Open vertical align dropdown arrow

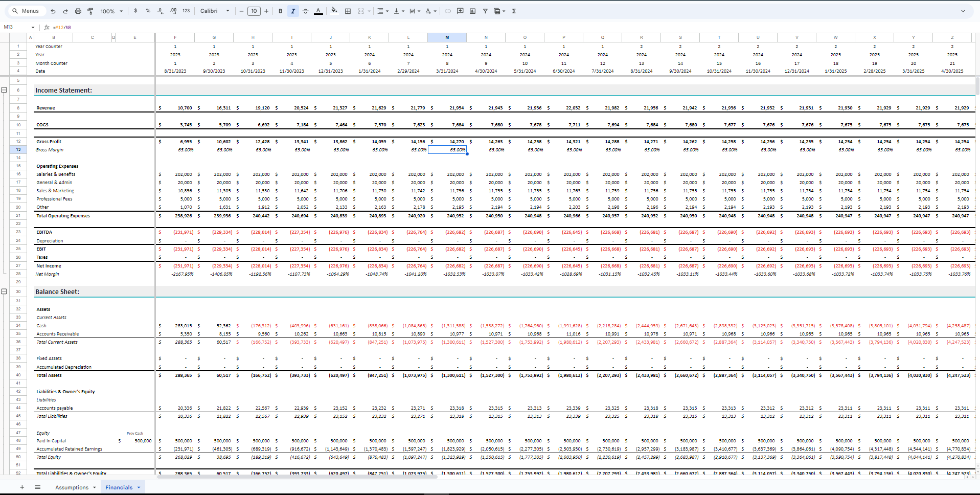(403, 11)
